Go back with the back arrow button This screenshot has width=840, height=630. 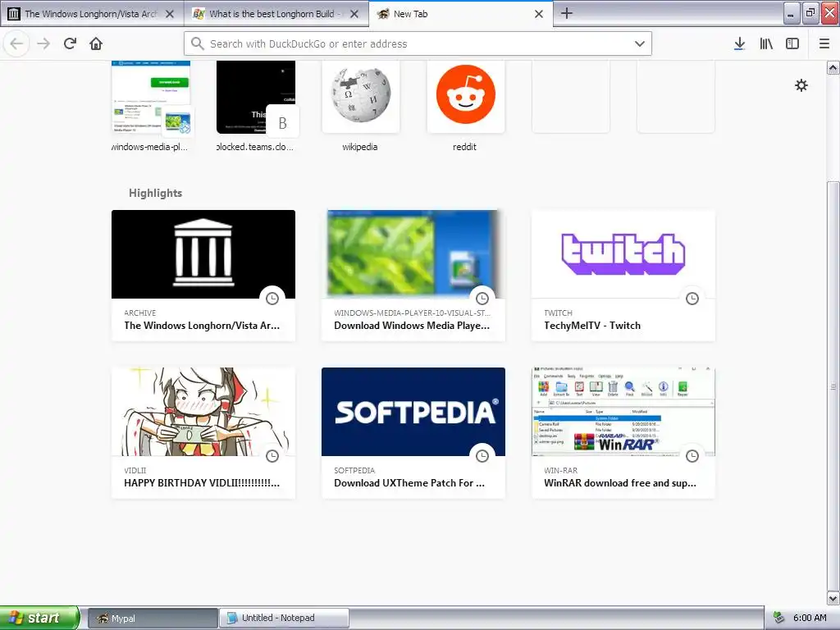[x=16, y=43]
